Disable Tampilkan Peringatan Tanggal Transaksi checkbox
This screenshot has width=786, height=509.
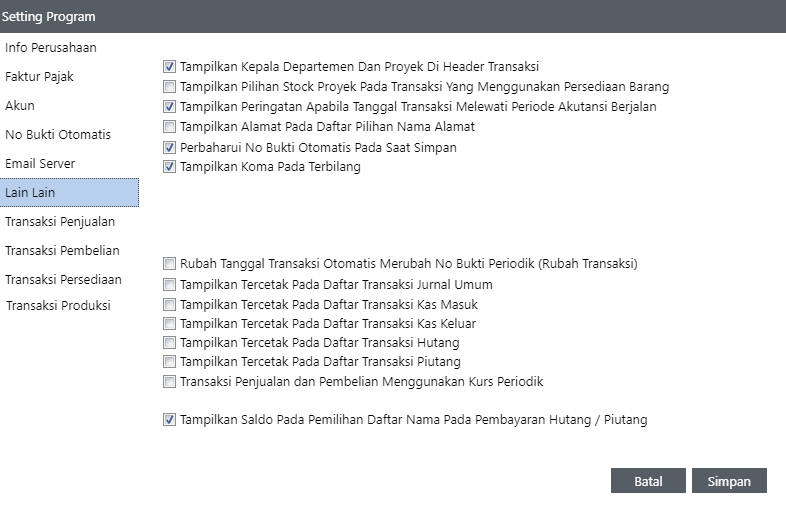170,107
